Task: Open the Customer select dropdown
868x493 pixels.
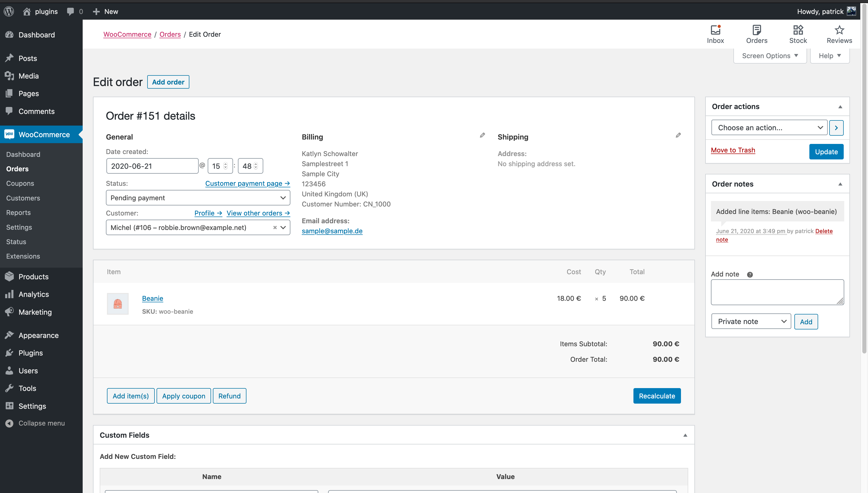Action: point(198,228)
